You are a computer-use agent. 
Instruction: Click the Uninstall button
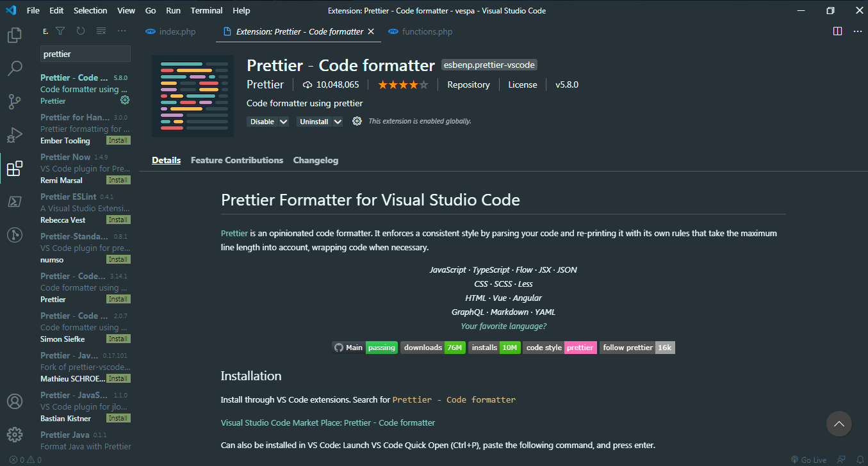tap(314, 122)
